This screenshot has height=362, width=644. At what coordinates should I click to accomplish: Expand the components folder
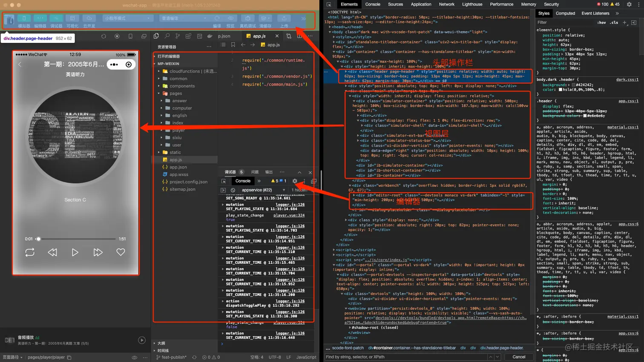(186, 86)
